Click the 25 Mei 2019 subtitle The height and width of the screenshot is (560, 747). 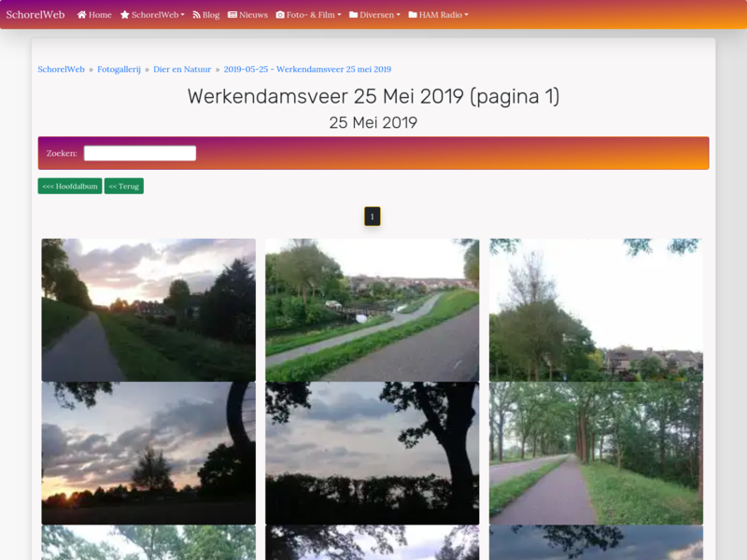point(373,122)
